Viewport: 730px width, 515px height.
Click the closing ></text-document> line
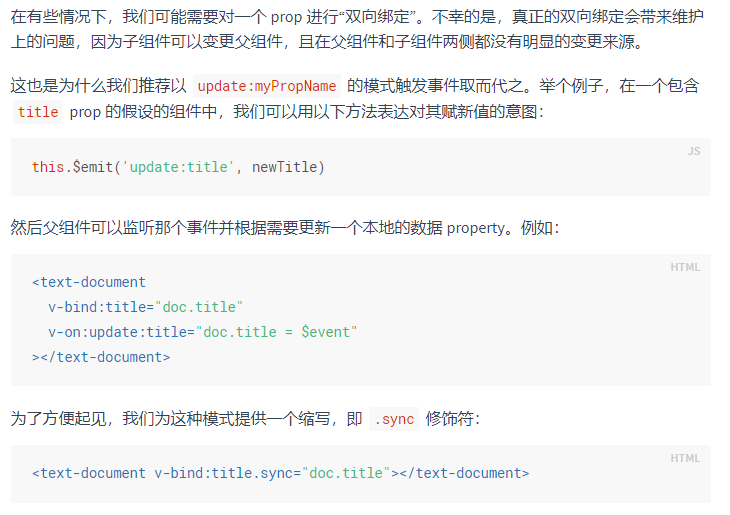pyautogui.click(x=101, y=357)
